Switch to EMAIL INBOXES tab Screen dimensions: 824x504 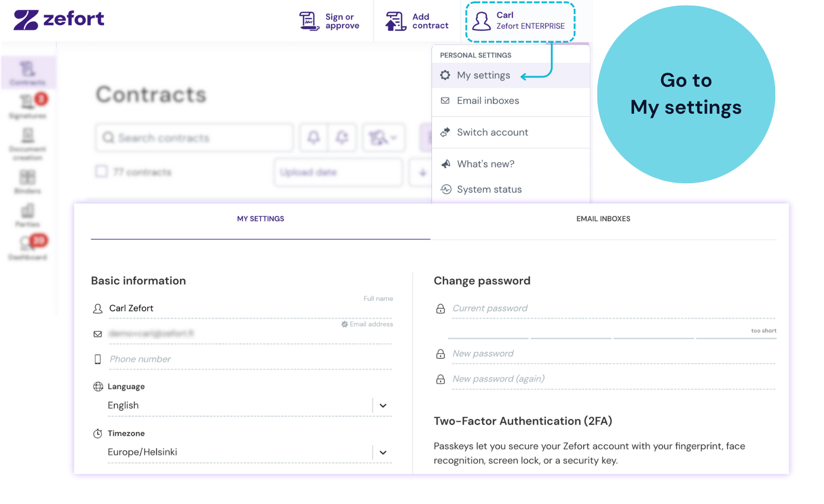[603, 219]
